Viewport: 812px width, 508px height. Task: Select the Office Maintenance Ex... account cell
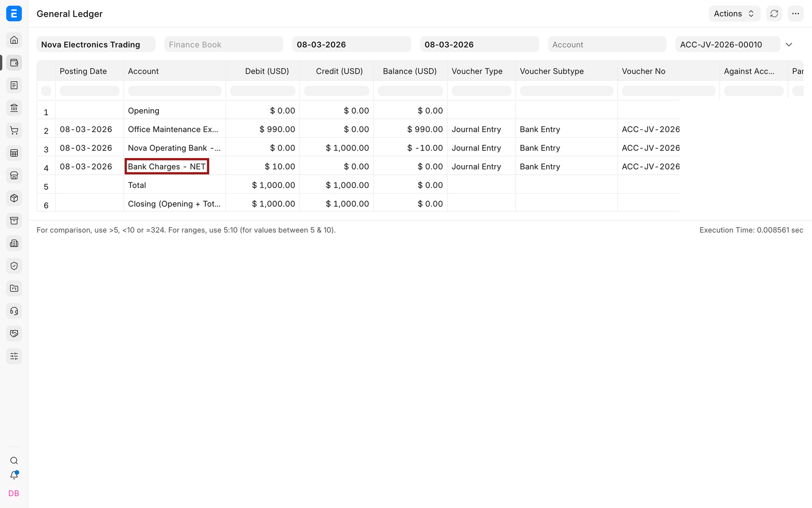tap(175, 129)
